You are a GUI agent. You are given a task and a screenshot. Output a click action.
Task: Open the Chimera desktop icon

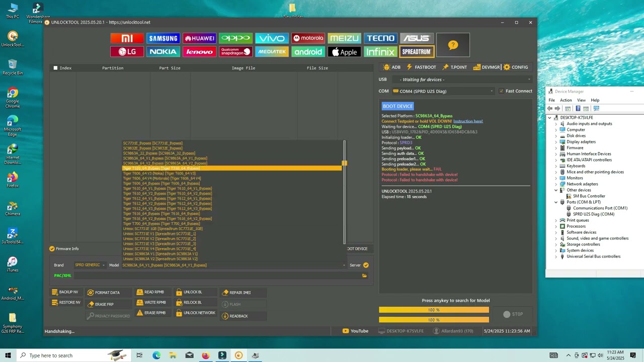[13, 207]
